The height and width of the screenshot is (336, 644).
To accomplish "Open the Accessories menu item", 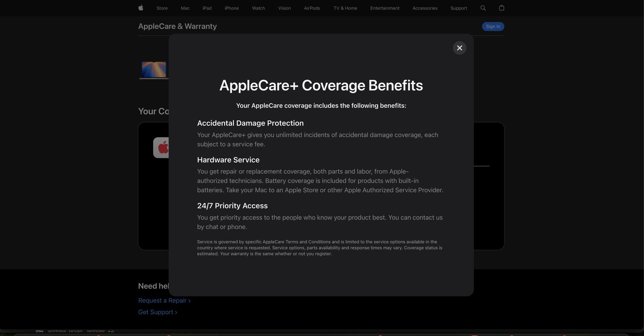I will 425,8.
